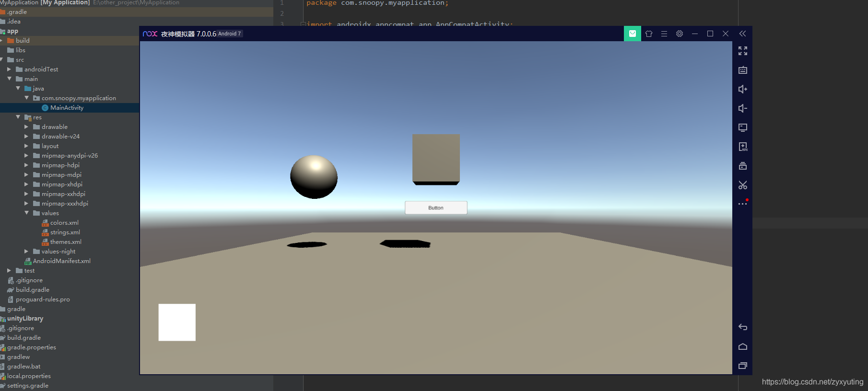Expand the values-night folder
The width and height of the screenshot is (868, 391).
[x=26, y=251]
